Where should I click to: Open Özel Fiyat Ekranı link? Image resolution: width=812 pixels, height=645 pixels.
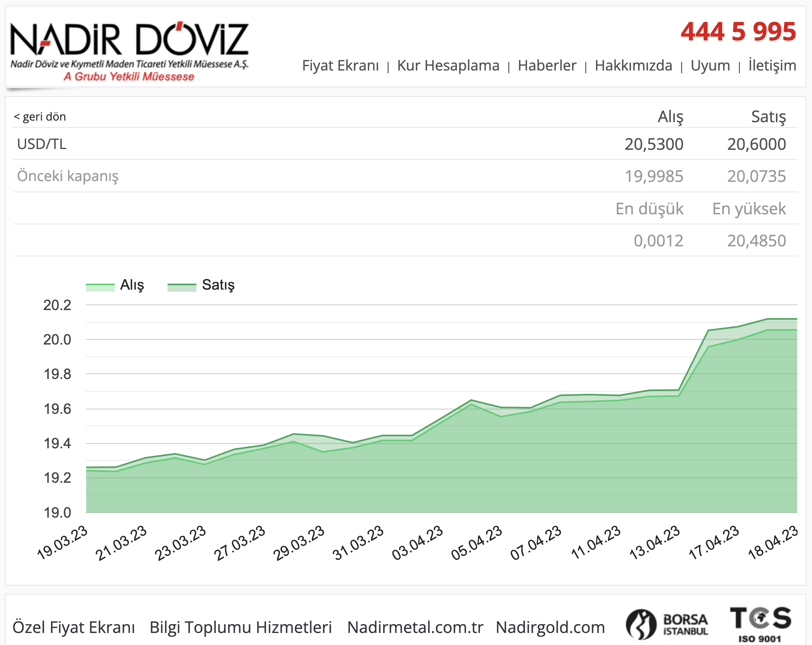[74, 627]
